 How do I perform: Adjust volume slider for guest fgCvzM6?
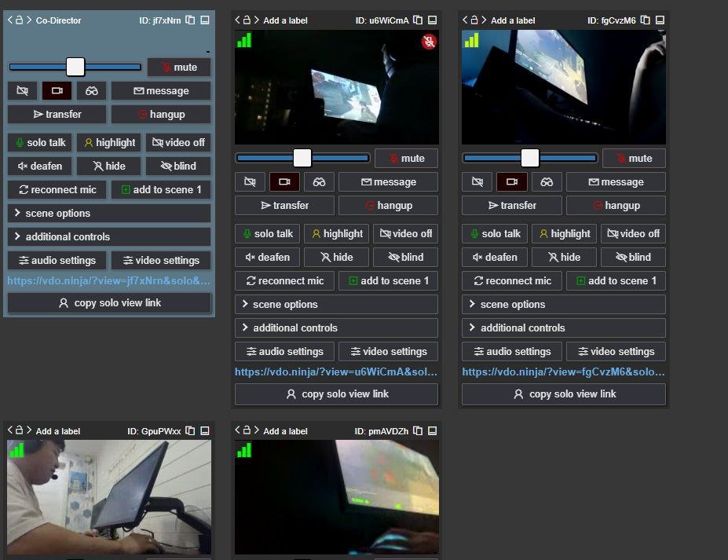(530, 158)
